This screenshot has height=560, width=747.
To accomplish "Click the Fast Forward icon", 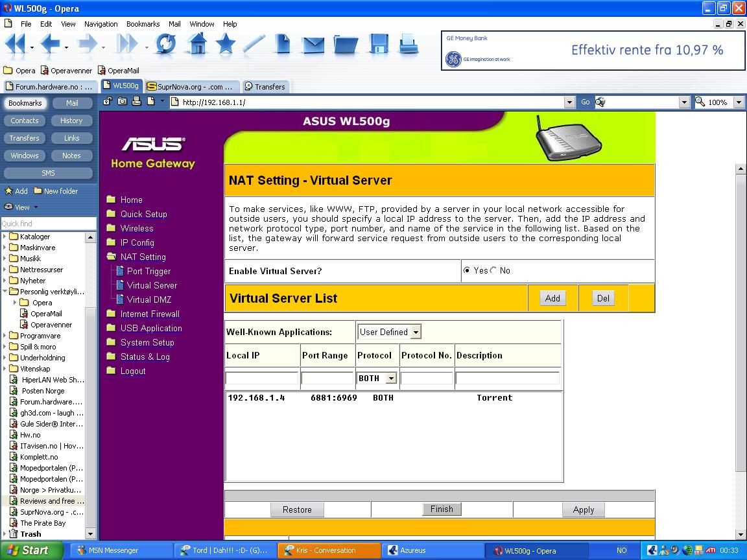I will [x=127, y=44].
